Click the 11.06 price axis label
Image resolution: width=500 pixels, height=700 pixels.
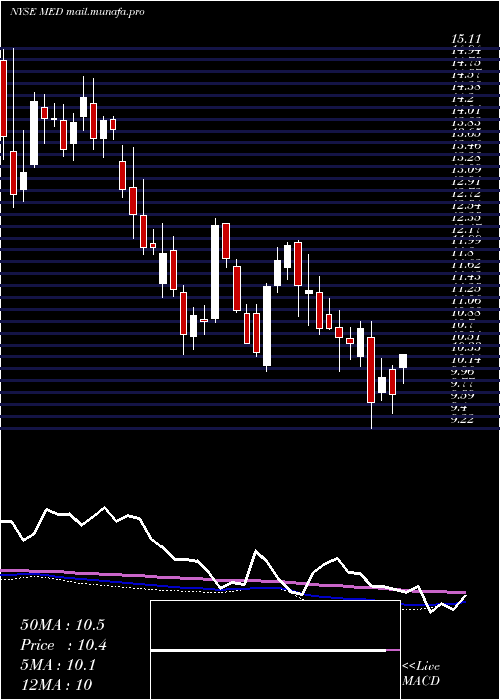pos(466,300)
